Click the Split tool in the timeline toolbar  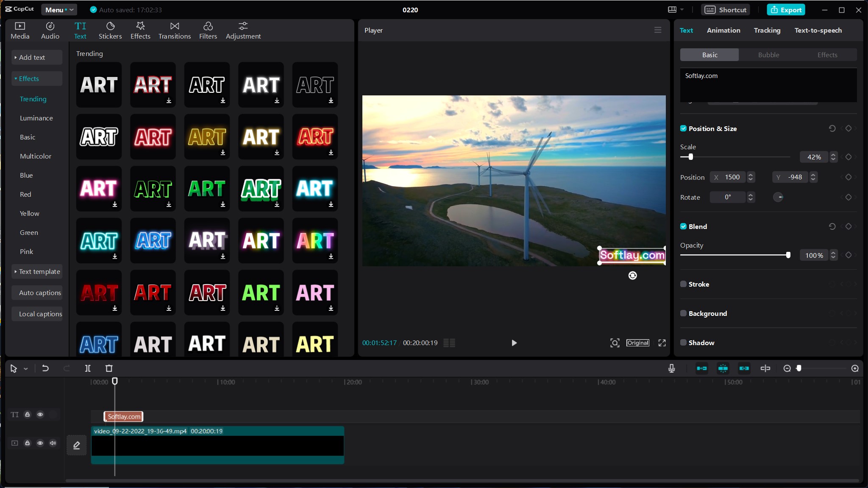88,368
